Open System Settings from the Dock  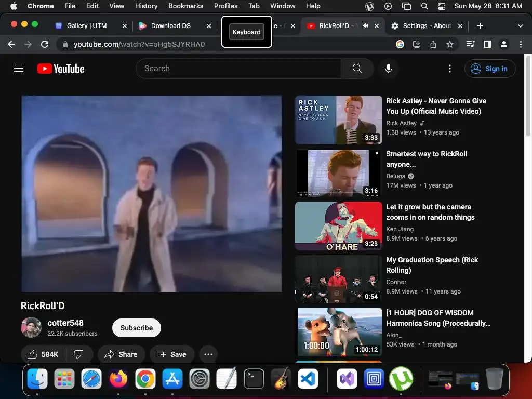tap(199, 379)
